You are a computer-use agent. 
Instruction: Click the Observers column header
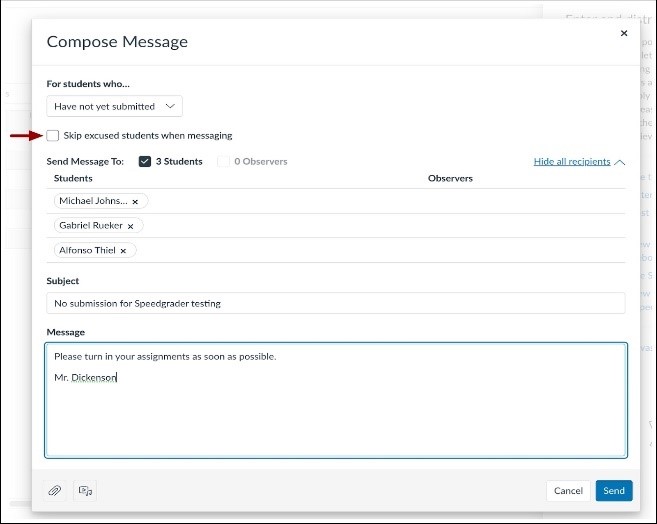450,178
